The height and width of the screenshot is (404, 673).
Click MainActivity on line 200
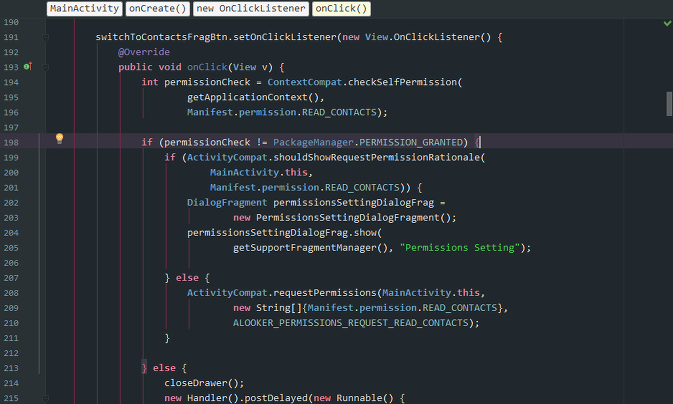245,172
